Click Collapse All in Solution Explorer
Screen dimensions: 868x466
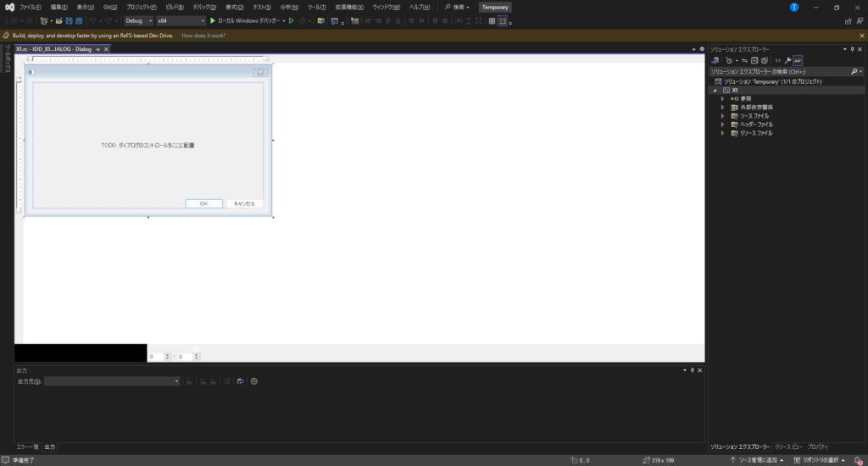[754, 60]
